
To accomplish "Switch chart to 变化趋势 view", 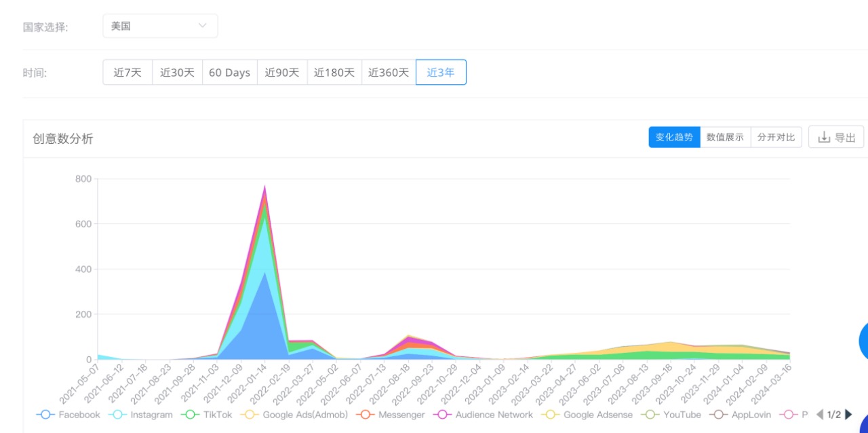I will 674,137.
